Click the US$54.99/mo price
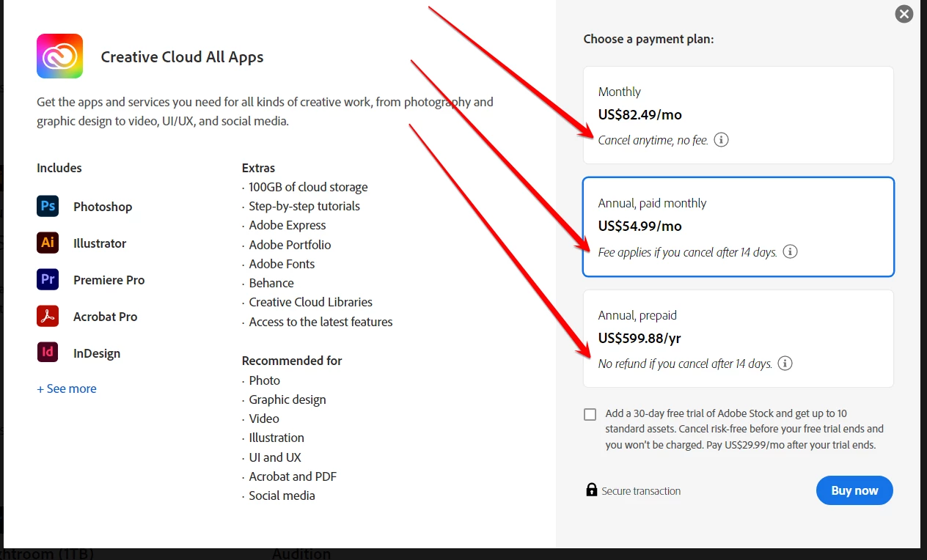The height and width of the screenshot is (560, 927). 640,226
